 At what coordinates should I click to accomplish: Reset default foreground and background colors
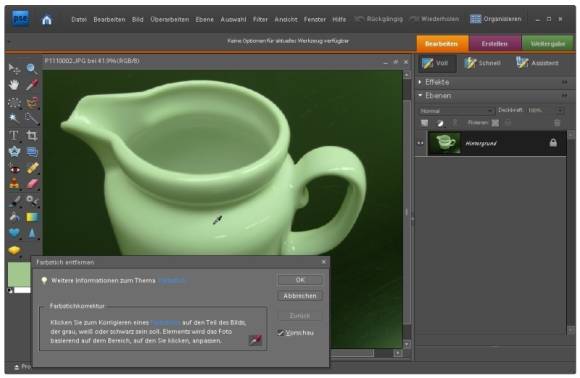[10, 291]
